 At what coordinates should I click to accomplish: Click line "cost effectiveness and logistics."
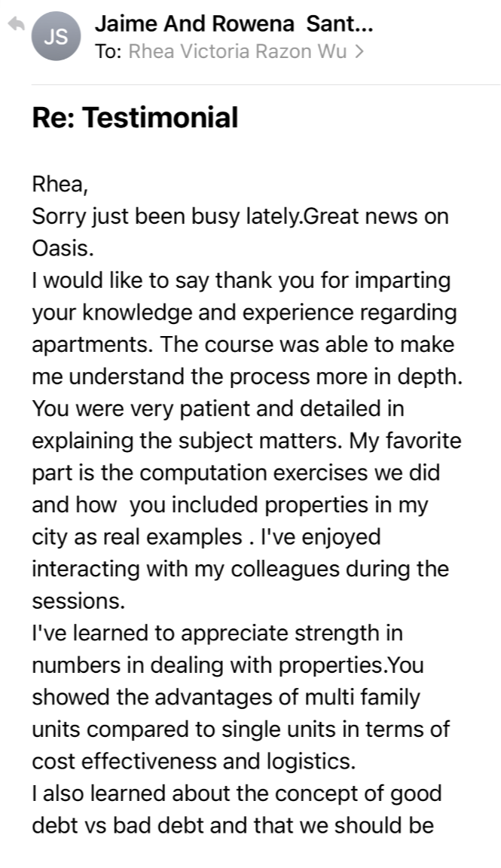click(194, 762)
